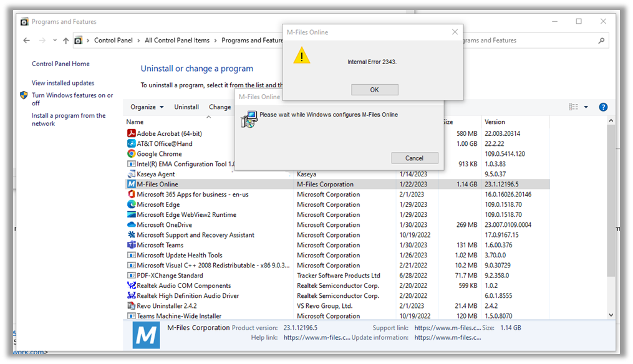Image resolution: width=633 pixels, height=364 pixels.
Task: Open the recent locations dropdown arrow
Action: pyautogui.click(x=55, y=41)
